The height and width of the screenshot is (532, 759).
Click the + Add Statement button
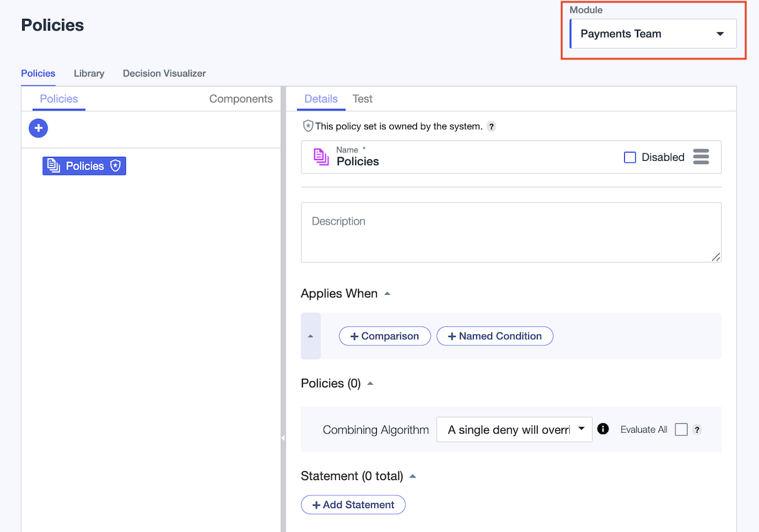coord(354,505)
